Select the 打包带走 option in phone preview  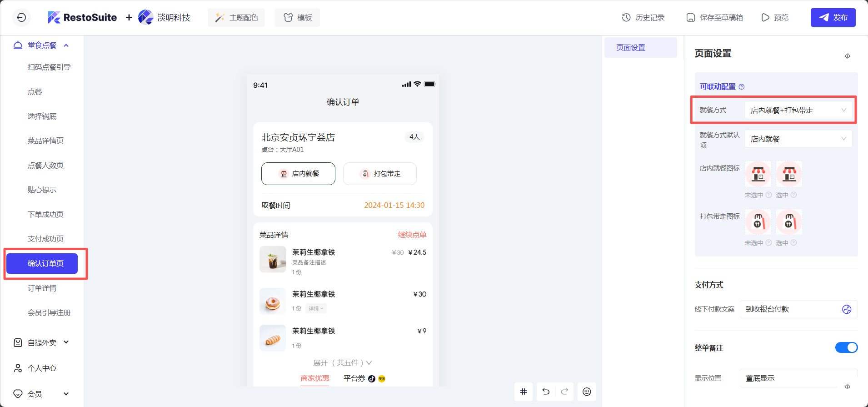pos(379,174)
